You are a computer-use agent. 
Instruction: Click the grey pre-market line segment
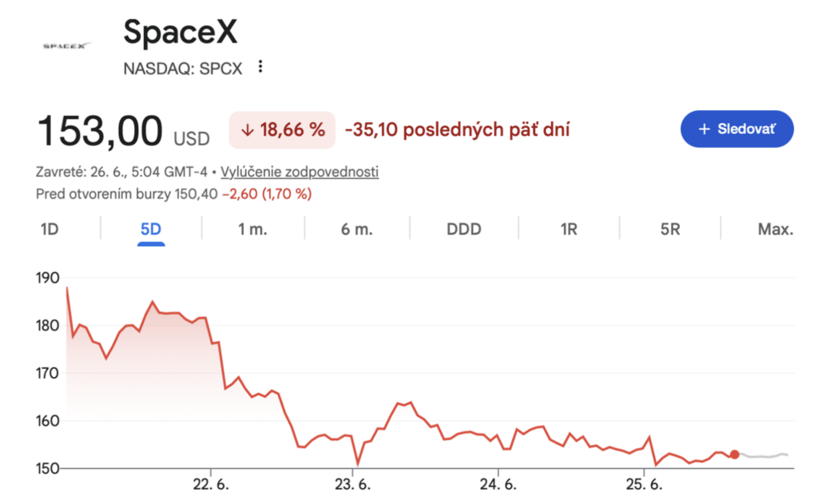764,455
